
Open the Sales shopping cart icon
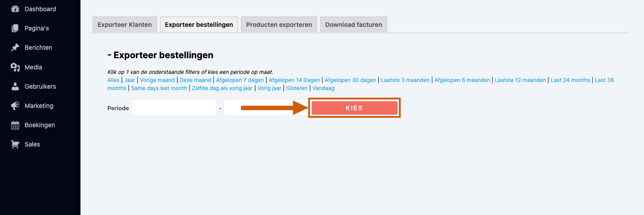pyautogui.click(x=15, y=144)
